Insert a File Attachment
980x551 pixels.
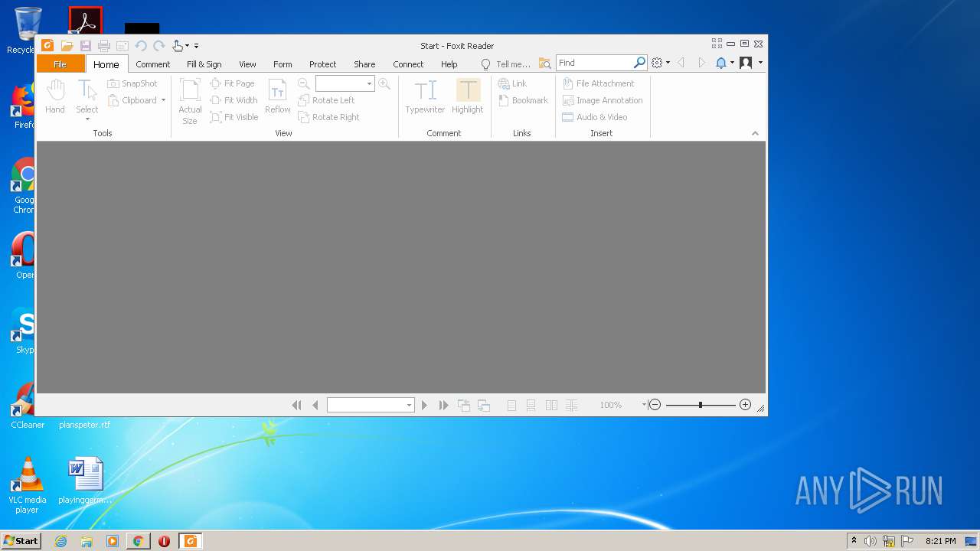pos(598,83)
